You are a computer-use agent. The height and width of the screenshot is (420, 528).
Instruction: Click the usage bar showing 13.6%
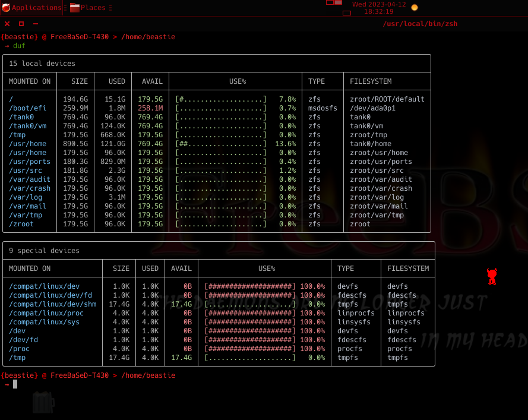[220, 144]
